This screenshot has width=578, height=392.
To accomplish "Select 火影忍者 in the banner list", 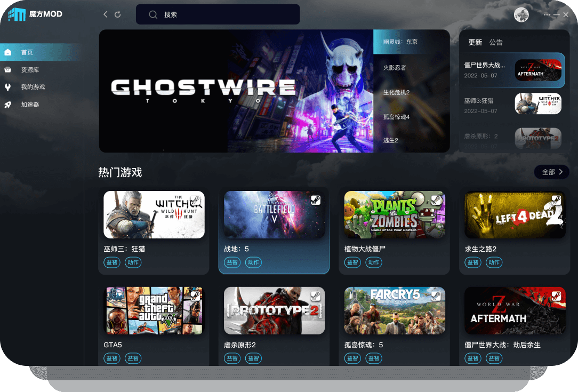I will pos(395,68).
